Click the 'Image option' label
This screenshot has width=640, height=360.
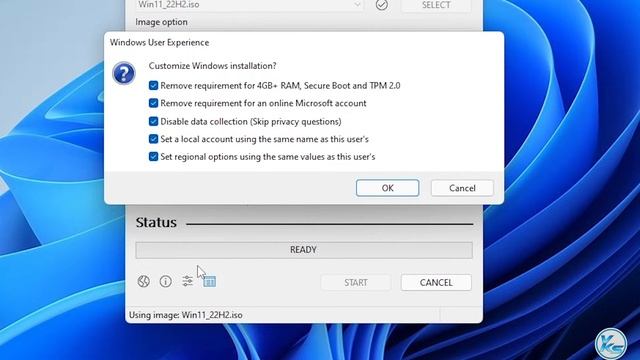point(161,22)
